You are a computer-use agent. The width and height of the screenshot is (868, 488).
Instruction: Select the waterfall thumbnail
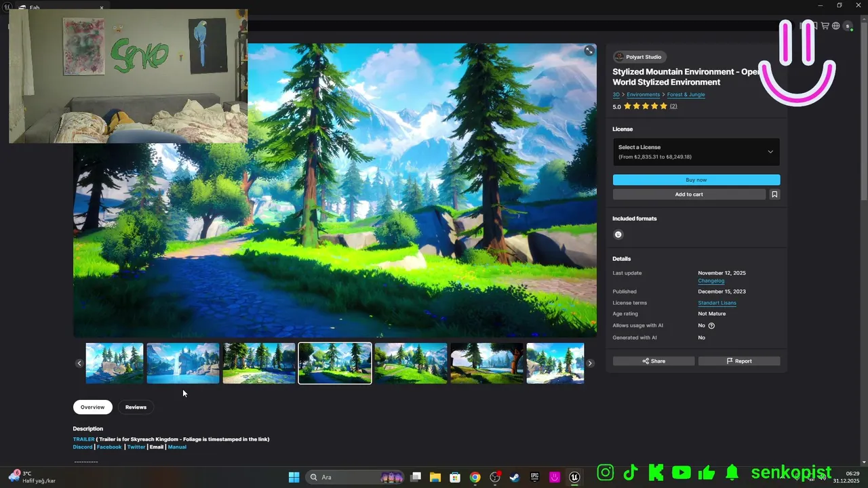pos(183,363)
